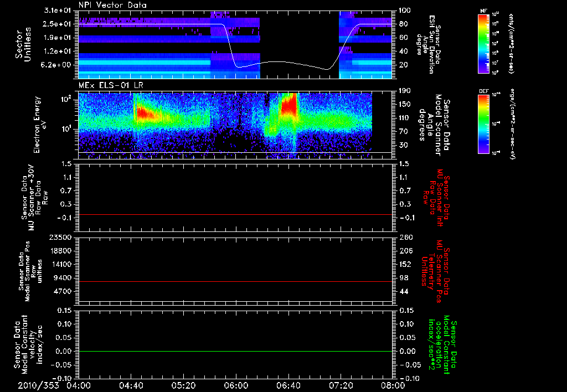This screenshot has height=392, width=567.
Task: Select the "NF" color bar heading
Action: pyautogui.click(x=484, y=11)
